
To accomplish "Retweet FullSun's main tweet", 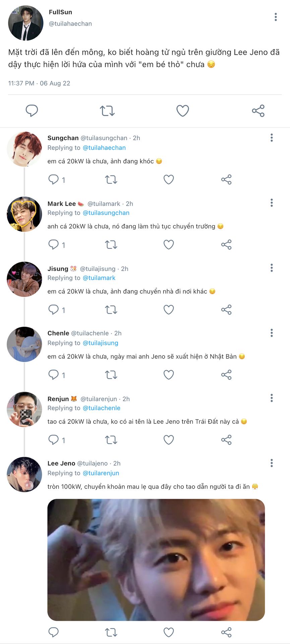I will click(x=107, y=111).
